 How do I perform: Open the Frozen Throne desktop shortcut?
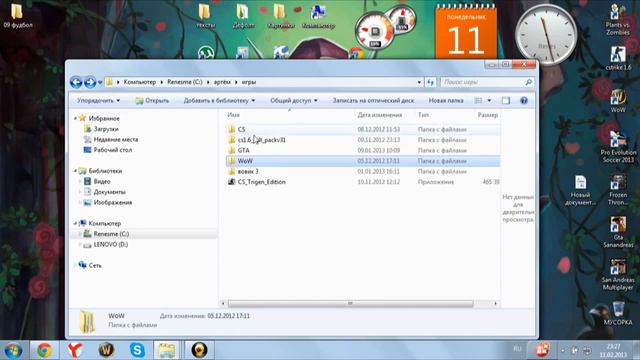618,191
